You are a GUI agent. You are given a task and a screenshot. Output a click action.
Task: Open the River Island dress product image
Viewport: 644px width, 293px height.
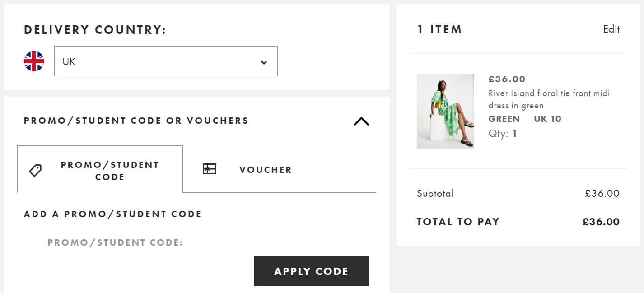pyautogui.click(x=445, y=112)
